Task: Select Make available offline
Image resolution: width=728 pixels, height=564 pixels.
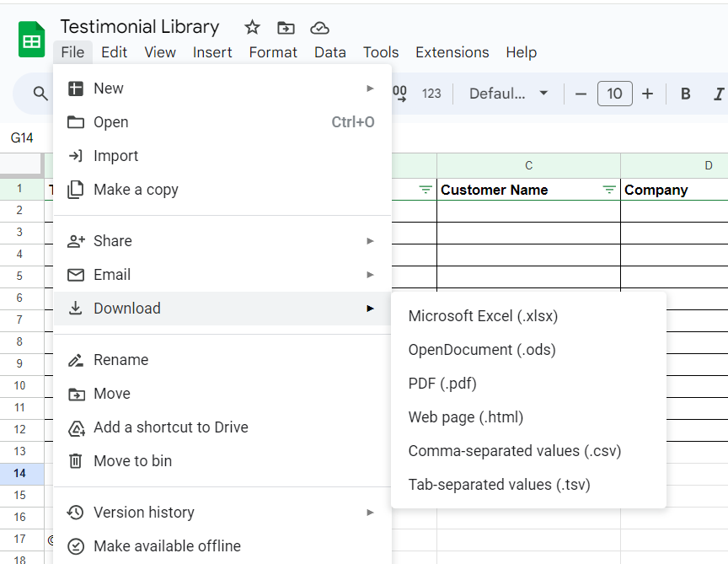Action: point(222,546)
